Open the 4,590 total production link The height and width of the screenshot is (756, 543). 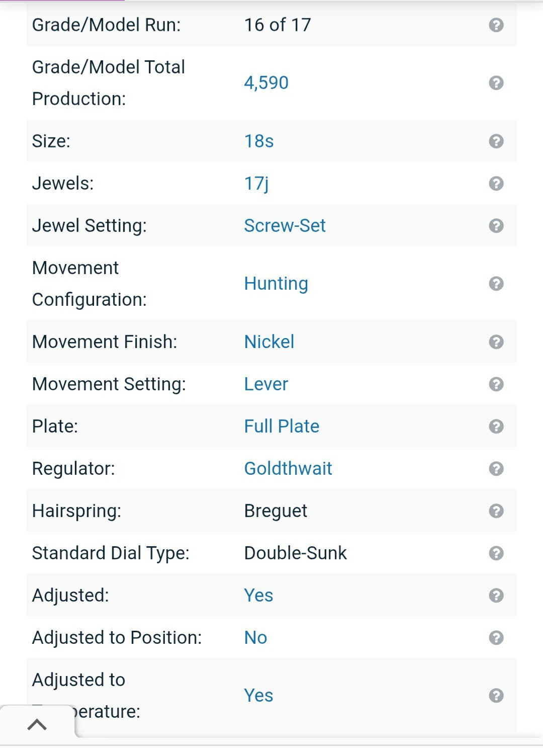[x=266, y=83]
